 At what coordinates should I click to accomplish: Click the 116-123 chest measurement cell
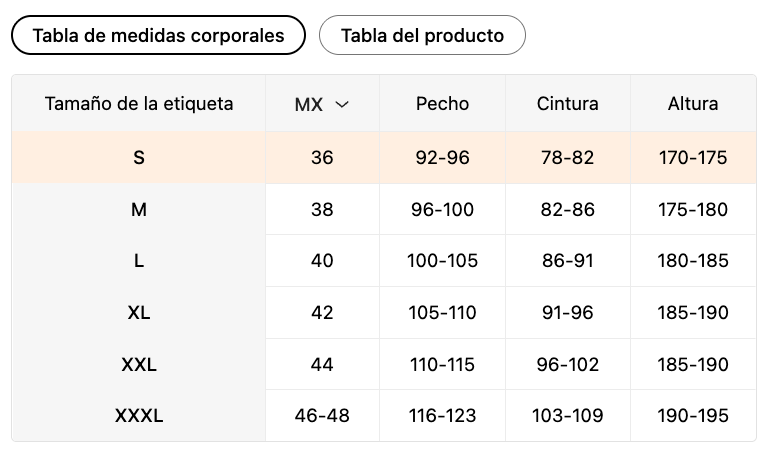pos(442,416)
